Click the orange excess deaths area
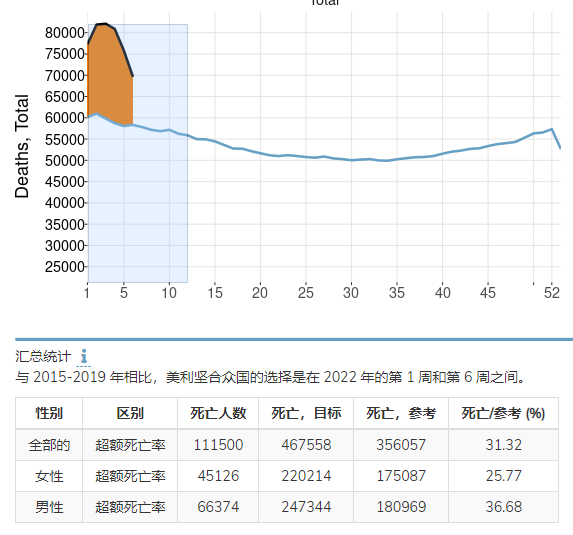Image resolution: width=573 pixels, height=535 pixels. click(x=110, y=77)
